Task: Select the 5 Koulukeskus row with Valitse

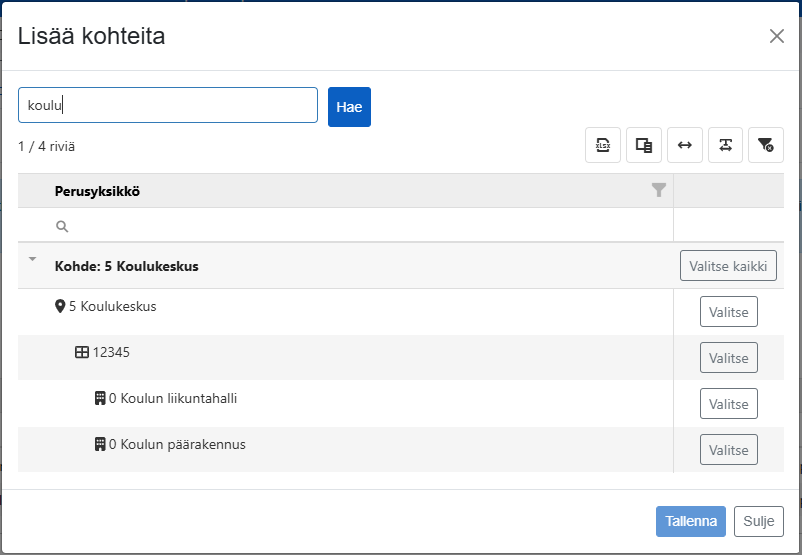Action: (728, 312)
